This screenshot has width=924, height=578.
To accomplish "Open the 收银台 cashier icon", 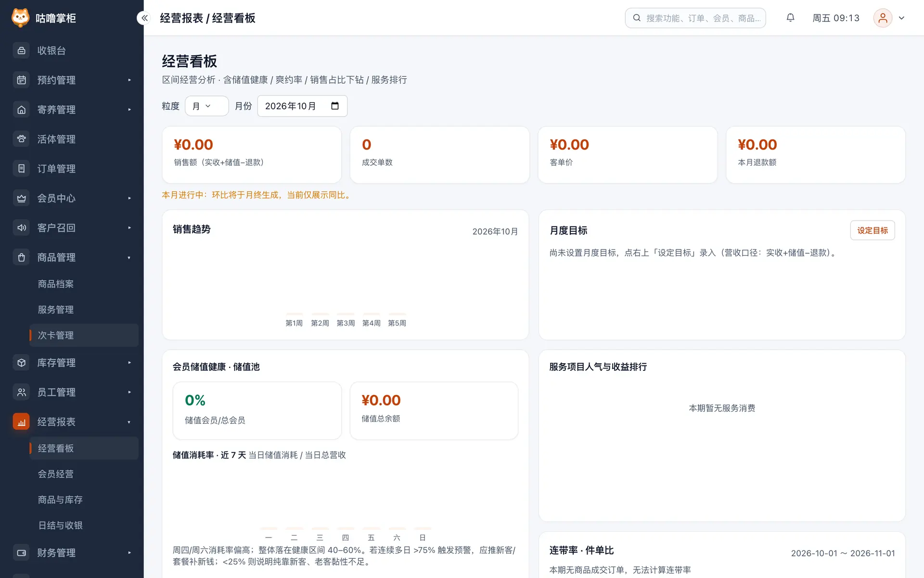I will click(21, 51).
